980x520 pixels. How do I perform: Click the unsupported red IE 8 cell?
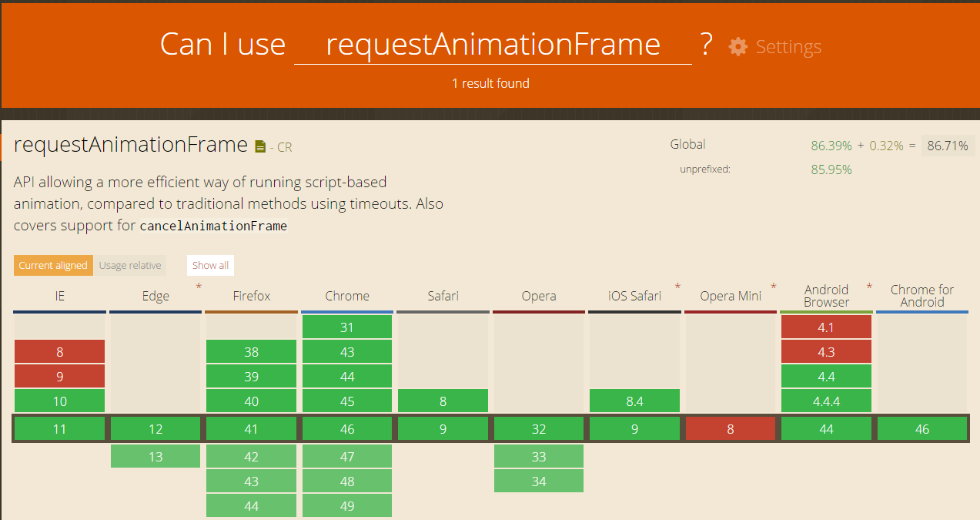click(x=59, y=351)
